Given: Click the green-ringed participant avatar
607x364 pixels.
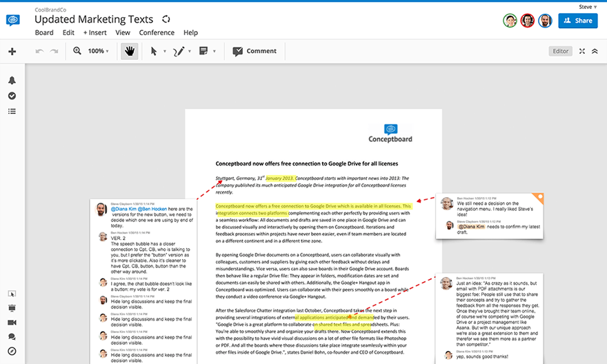Looking at the screenshot, I should (x=510, y=21).
